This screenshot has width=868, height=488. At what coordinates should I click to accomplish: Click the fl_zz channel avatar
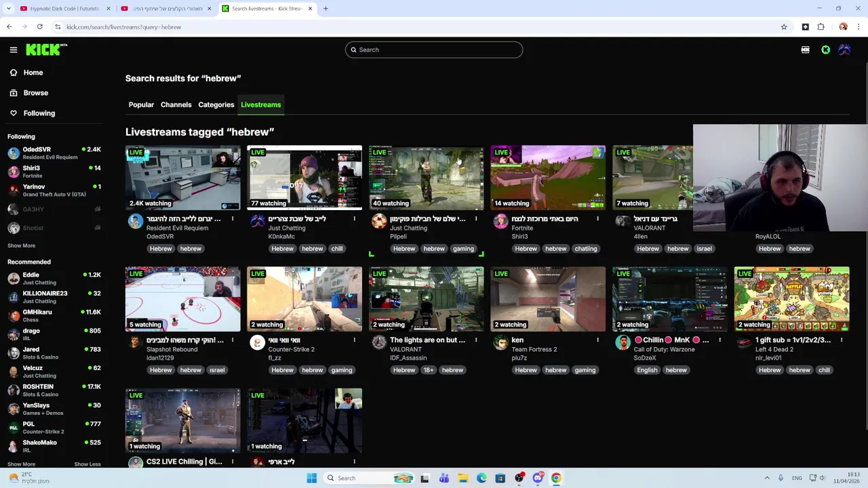pyautogui.click(x=257, y=343)
